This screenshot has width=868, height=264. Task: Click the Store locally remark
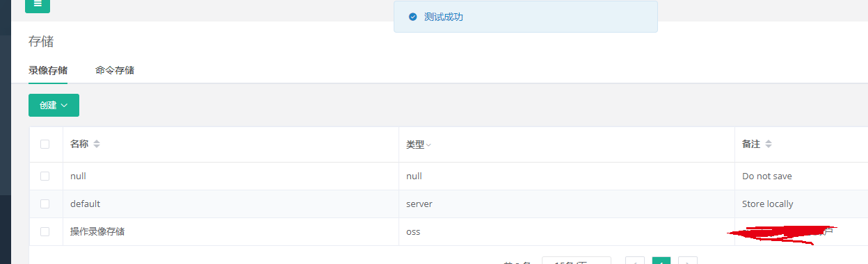[x=768, y=204]
